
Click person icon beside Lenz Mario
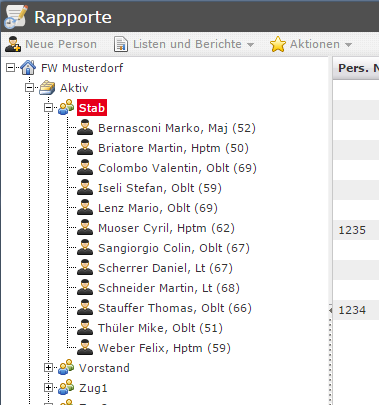(85, 207)
